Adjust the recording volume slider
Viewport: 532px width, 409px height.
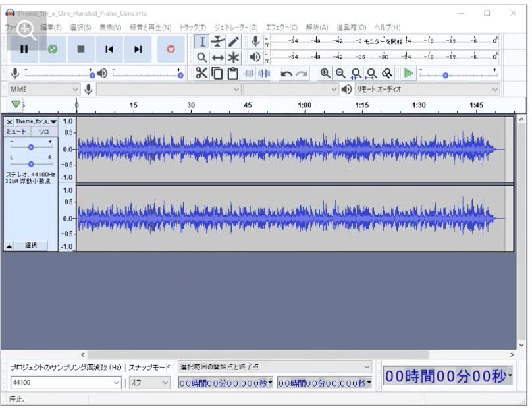[x=60, y=74]
